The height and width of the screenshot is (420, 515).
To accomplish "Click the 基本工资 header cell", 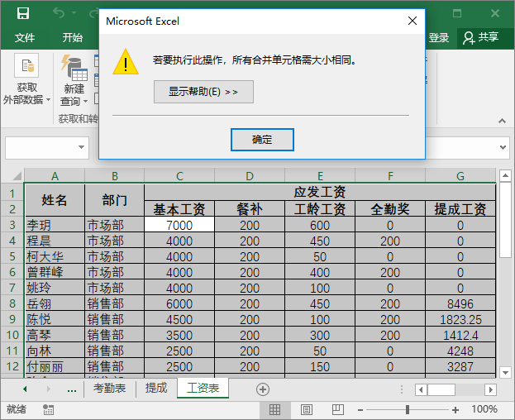I will (179, 209).
